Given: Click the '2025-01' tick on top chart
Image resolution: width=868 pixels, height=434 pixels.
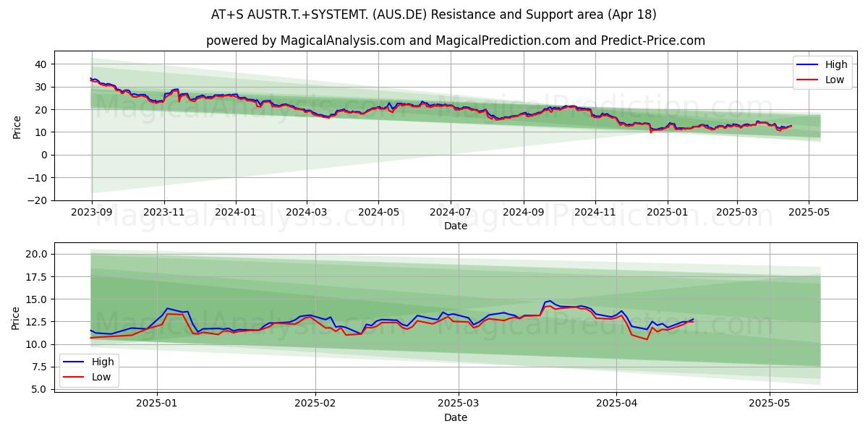Looking at the screenshot, I should tap(667, 213).
